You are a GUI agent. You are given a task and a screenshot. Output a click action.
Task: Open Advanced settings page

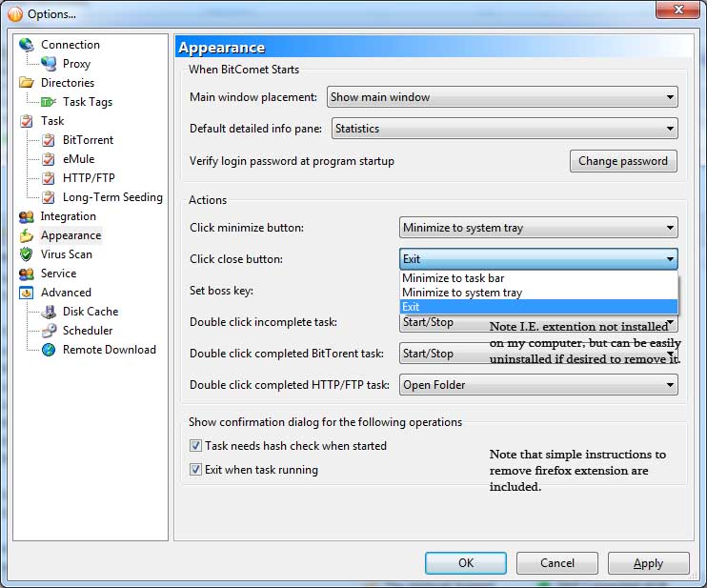(66, 293)
